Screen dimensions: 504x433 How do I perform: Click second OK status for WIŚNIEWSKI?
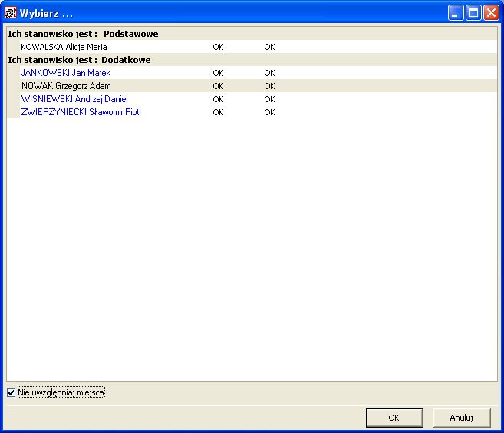[269, 99]
